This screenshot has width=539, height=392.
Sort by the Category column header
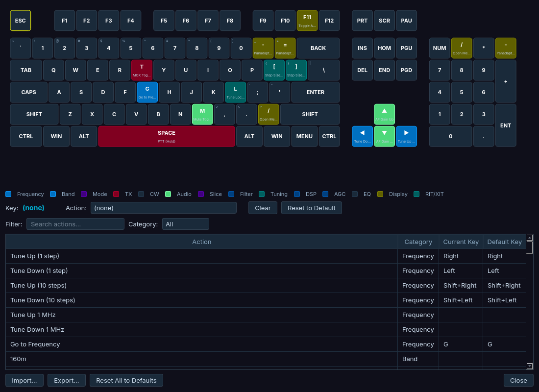(x=418, y=242)
